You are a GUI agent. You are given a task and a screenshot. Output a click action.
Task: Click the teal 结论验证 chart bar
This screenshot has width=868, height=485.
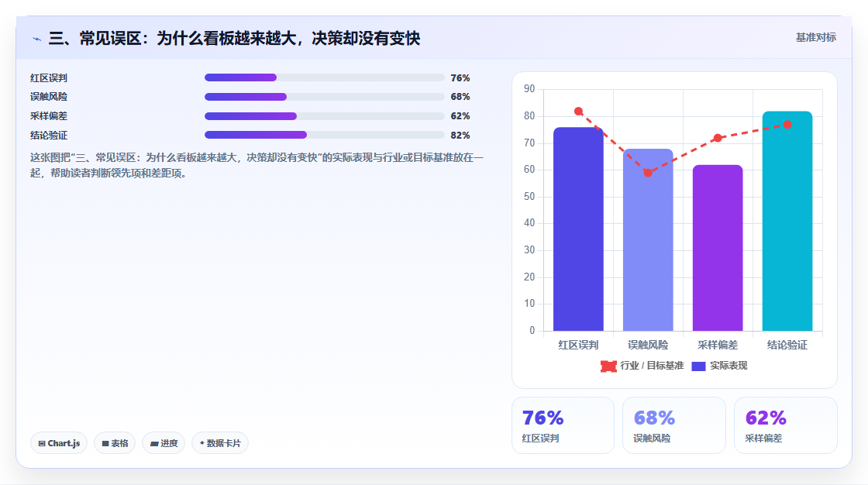787,221
